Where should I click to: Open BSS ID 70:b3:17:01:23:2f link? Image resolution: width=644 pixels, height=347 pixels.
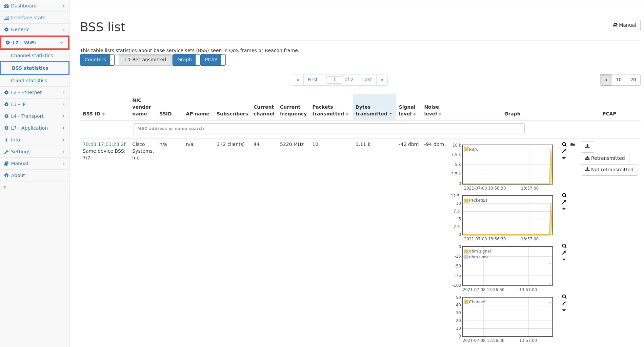coord(104,144)
